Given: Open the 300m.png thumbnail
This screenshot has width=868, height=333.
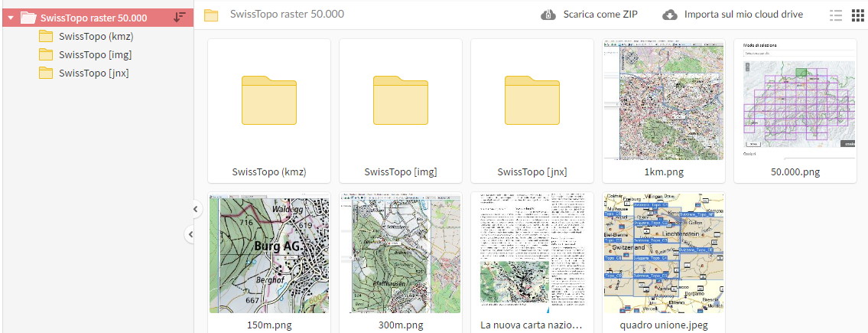Looking at the screenshot, I should click(401, 253).
